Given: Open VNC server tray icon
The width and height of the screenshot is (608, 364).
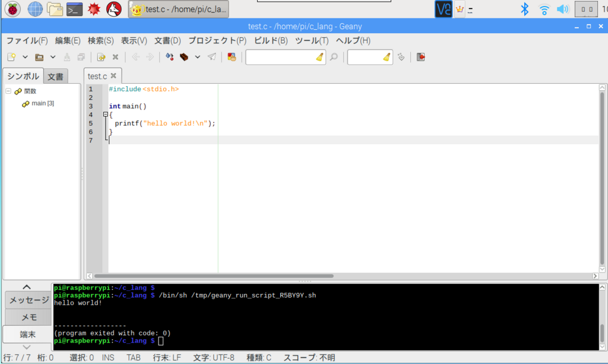Looking at the screenshot, I should (443, 9).
